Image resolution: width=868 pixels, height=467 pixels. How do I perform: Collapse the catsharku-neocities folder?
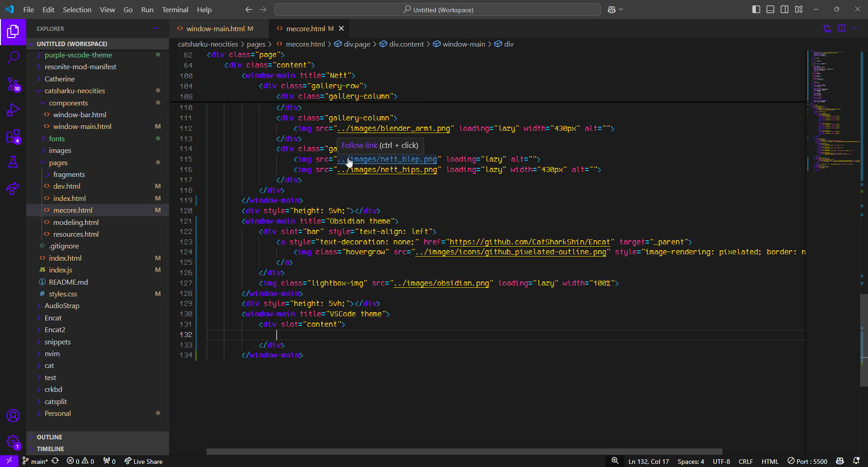click(x=75, y=91)
